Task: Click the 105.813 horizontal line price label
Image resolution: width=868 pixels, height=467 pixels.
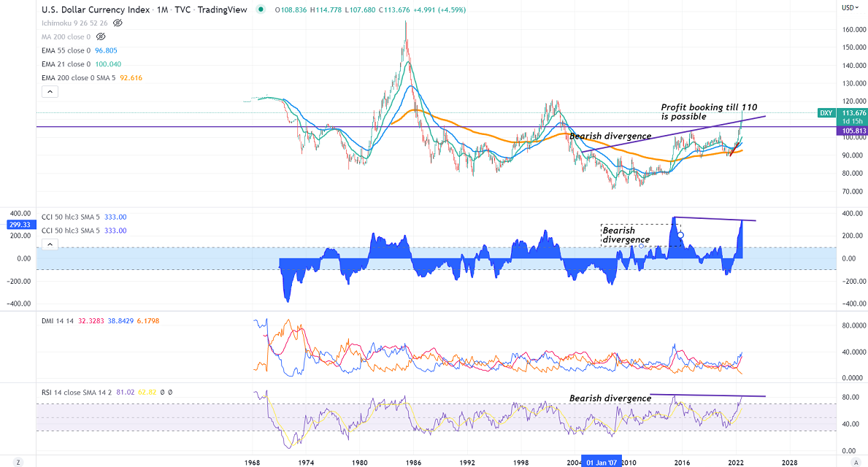Action: click(850, 131)
